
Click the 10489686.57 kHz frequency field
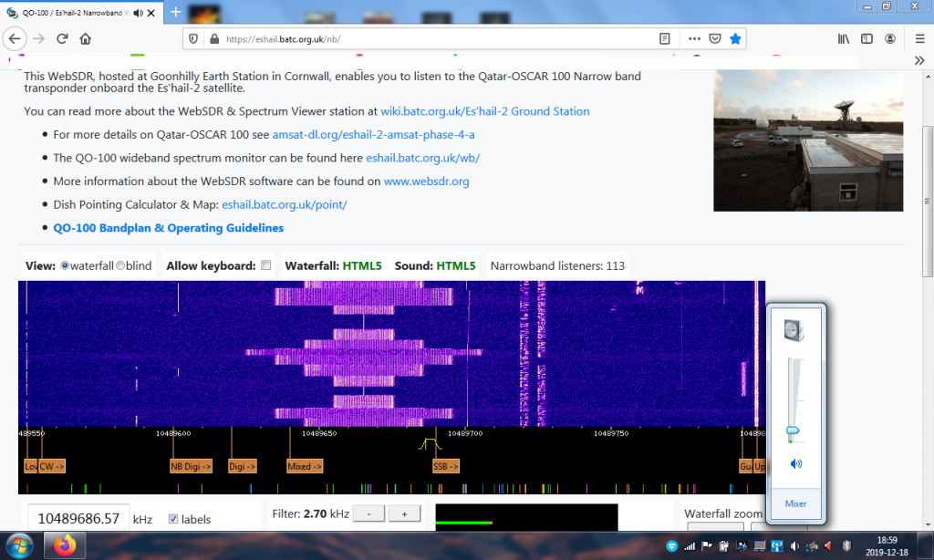pos(78,519)
